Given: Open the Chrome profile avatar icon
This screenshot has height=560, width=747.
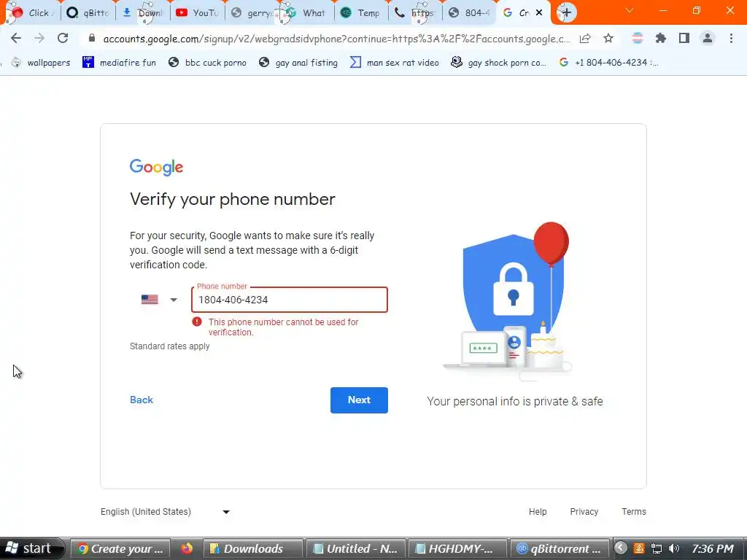Looking at the screenshot, I should pyautogui.click(x=708, y=38).
